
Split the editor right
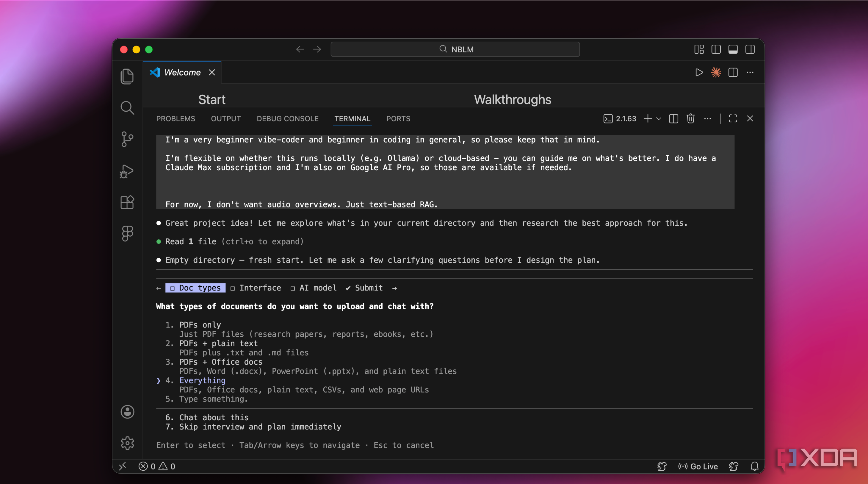pos(733,73)
